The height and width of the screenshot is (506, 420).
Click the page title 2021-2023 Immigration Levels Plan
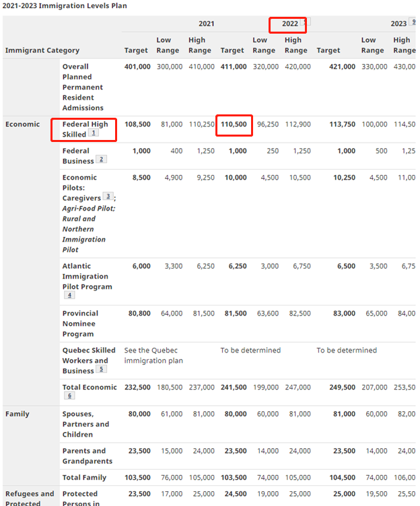click(x=65, y=6)
